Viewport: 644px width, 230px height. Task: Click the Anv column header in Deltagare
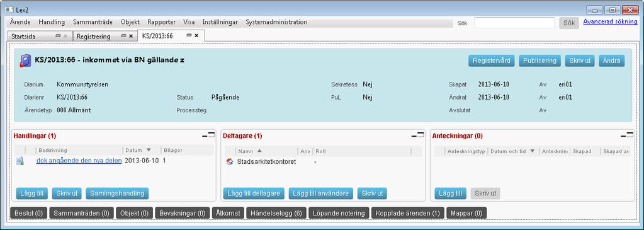click(305, 151)
